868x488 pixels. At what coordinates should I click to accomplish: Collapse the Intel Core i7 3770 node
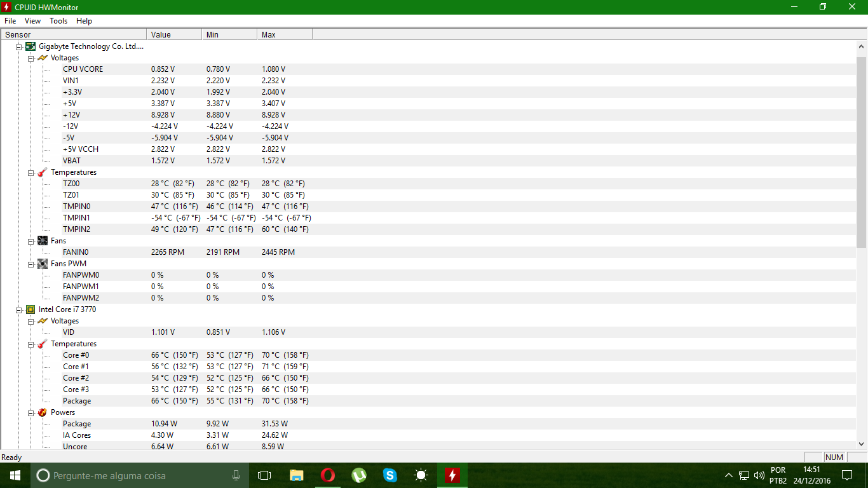click(x=19, y=309)
